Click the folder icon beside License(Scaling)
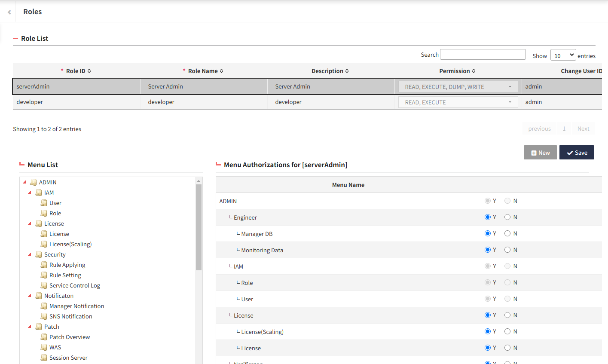This screenshot has width=608, height=364. [44, 244]
